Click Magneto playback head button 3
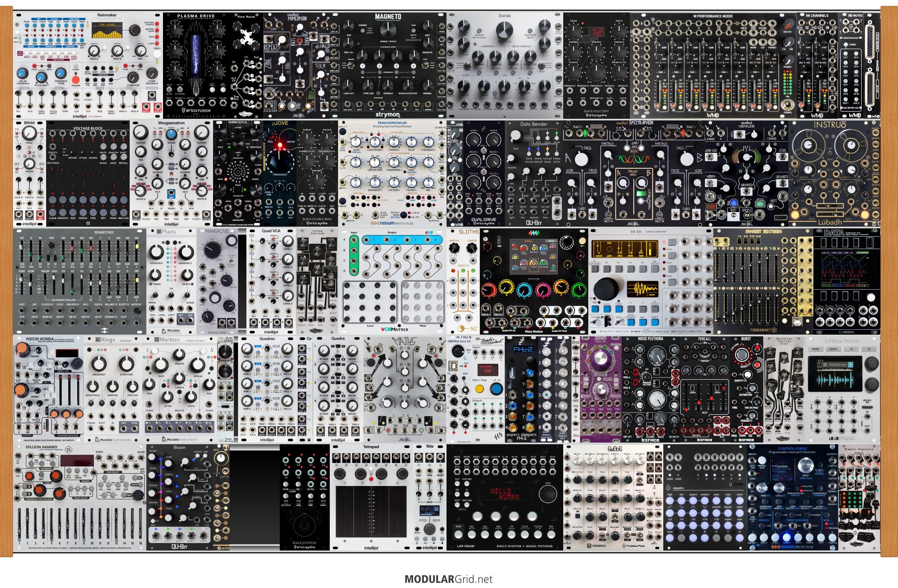 [396, 66]
